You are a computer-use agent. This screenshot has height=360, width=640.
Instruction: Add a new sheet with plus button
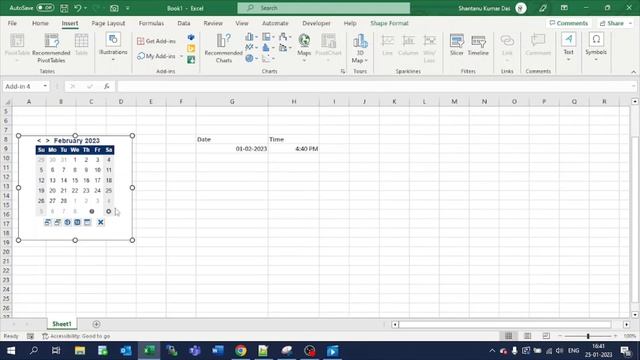click(96, 324)
